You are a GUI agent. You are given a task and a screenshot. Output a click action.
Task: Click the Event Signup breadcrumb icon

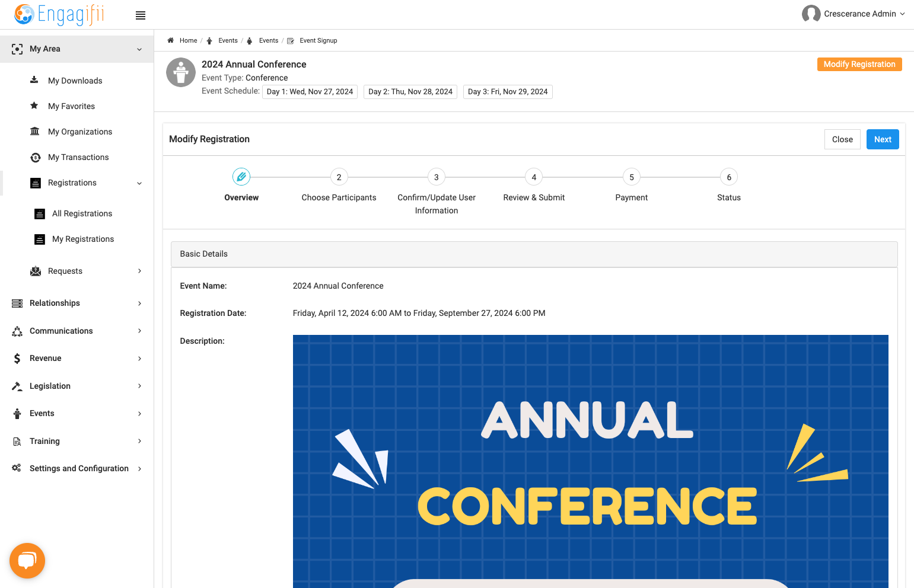tap(291, 41)
